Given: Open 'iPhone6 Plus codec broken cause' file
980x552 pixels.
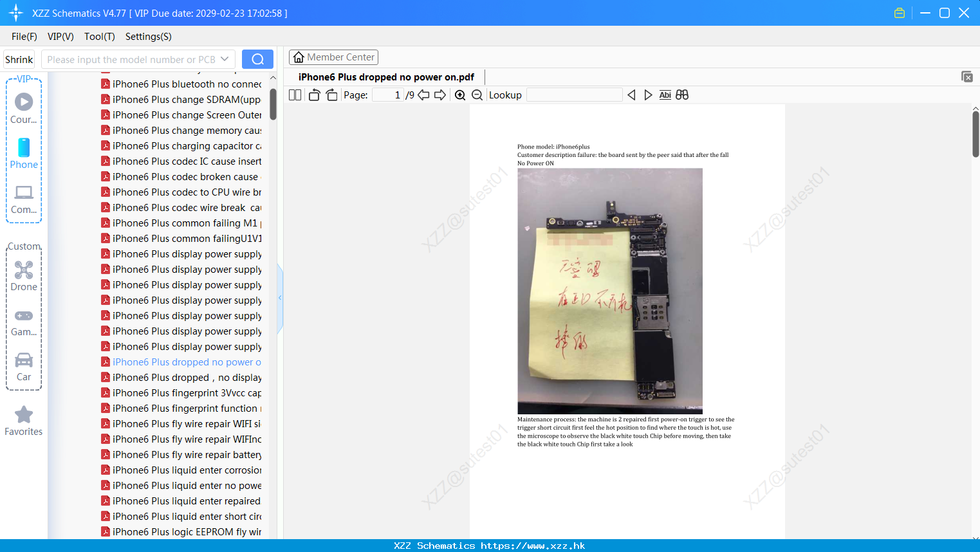Looking at the screenshot, I should (x=181, y=177).
